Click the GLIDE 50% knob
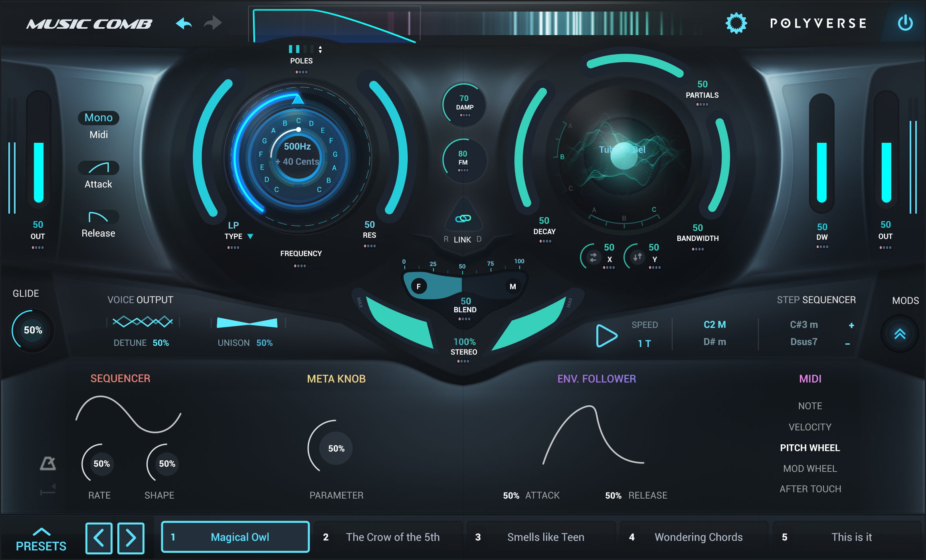This screenshot has height=560, width=926. tap(33, 330)
